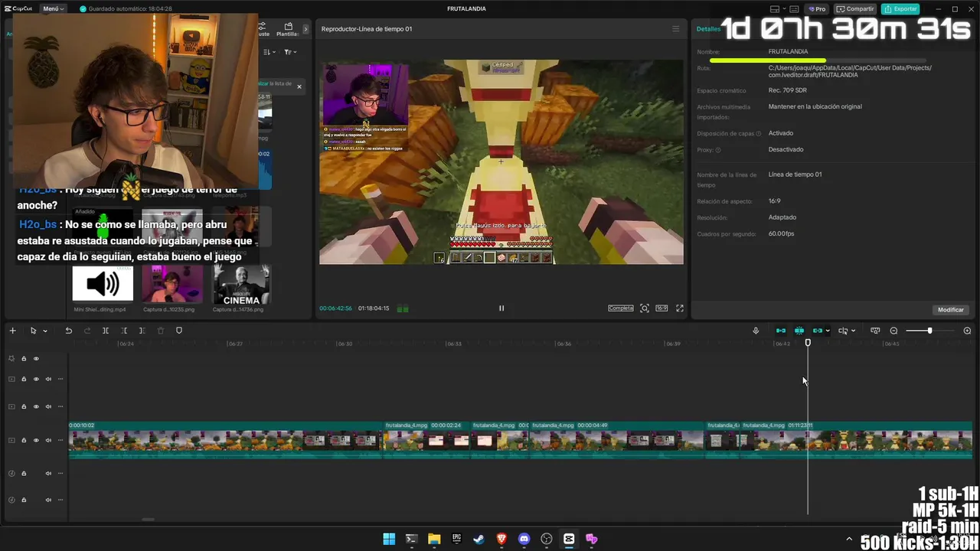Open the selection tool mode dropdown
Image resolution: width=980 pixels, height=551 pixels.
[45, 331]
